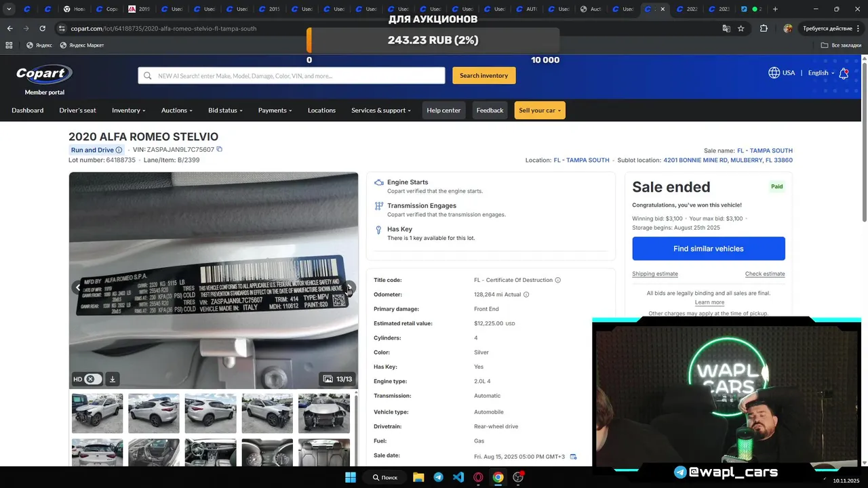Go back in browser history
Viewport: 868px width, 488px height.
[x=9, y=28]
